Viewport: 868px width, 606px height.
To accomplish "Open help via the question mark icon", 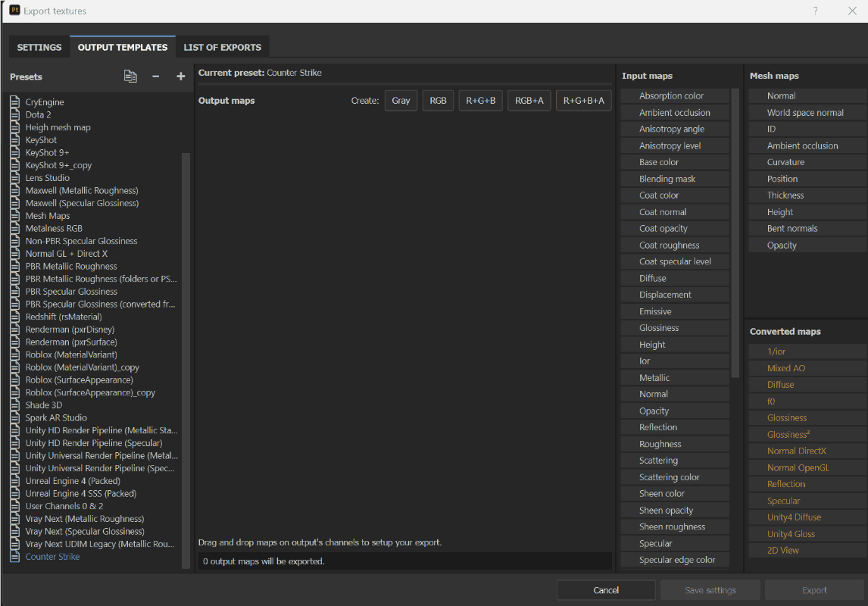I will click(x=815, y=11).
